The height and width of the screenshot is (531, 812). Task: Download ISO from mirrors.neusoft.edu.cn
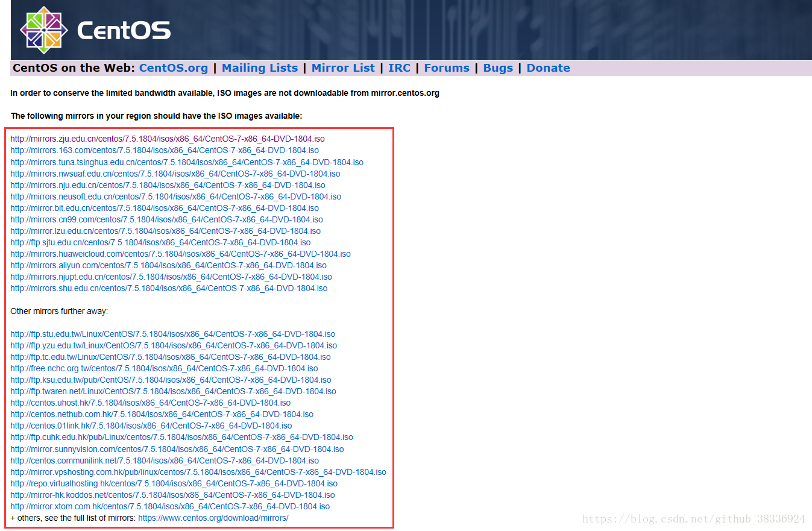click(x=176, y=196)
